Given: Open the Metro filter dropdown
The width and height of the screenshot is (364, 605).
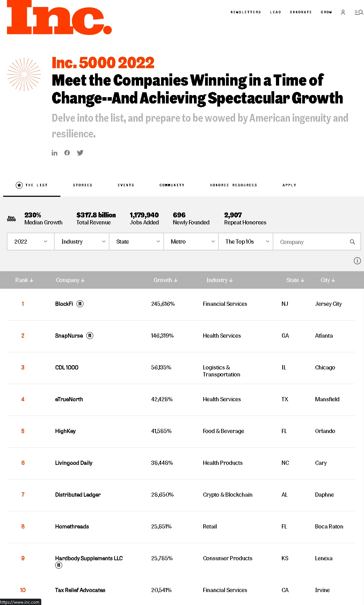Looking at the screenshot, I should pos(191,242).
